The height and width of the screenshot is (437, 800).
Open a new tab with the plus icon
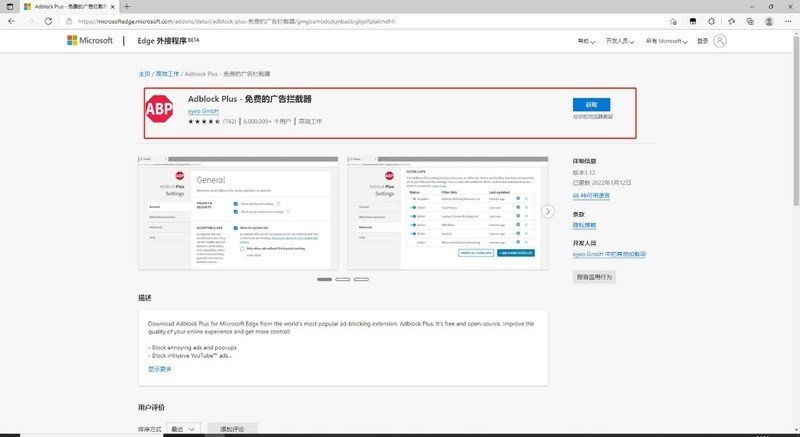(127, 7)
